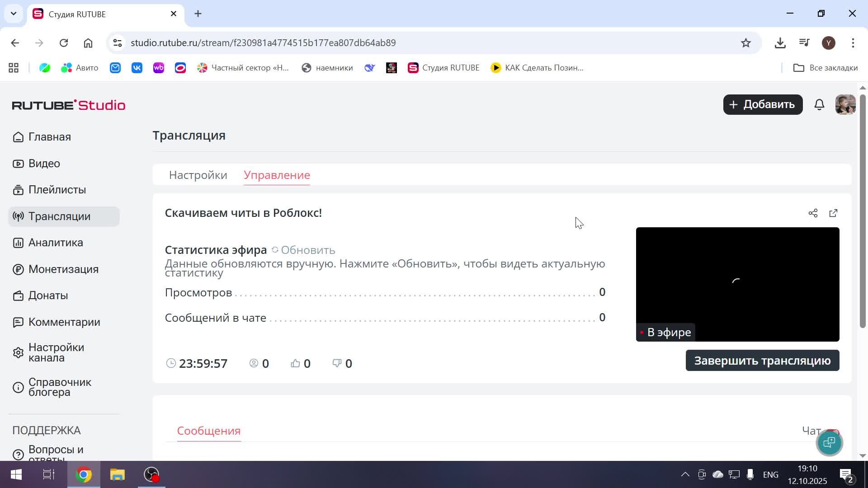Bookmark this page with star icon

745,43
